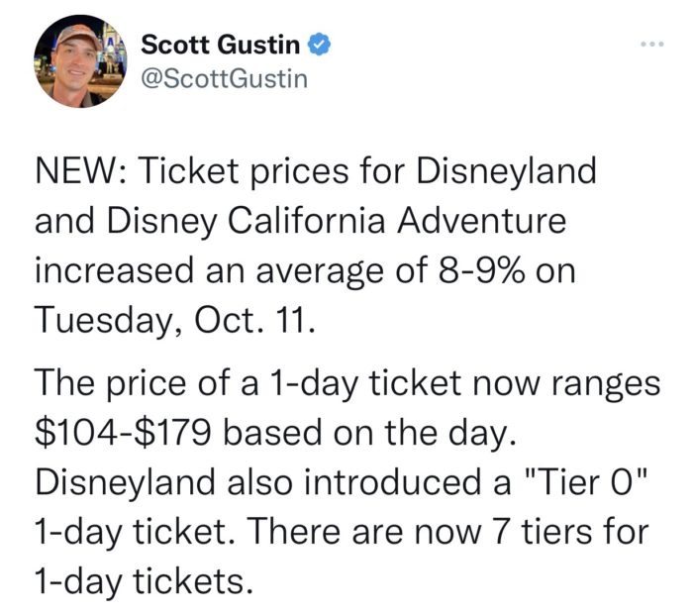The image size is (693, 616).
Task: Click the word NEW: starting the tweet
Action: point(82,170)
